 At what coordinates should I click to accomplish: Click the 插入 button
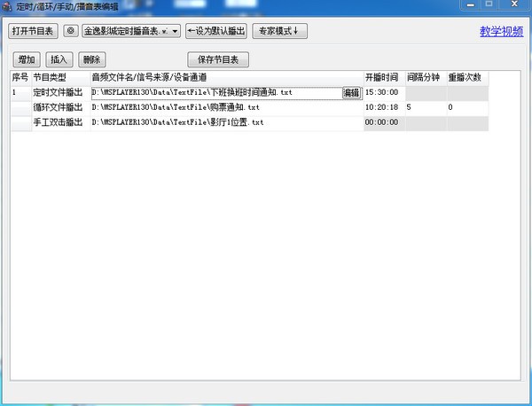coord(59,59)
